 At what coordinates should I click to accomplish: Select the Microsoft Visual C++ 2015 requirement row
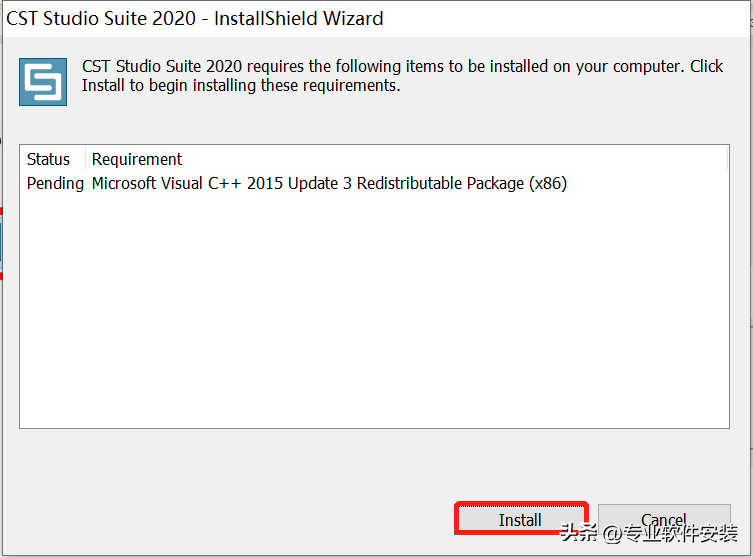pyautogui.click(x=329, y=183)
